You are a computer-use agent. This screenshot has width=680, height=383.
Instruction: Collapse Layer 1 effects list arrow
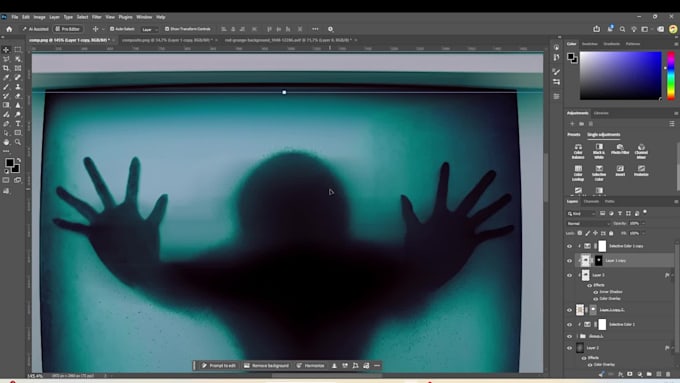click(x=673, y=275)
